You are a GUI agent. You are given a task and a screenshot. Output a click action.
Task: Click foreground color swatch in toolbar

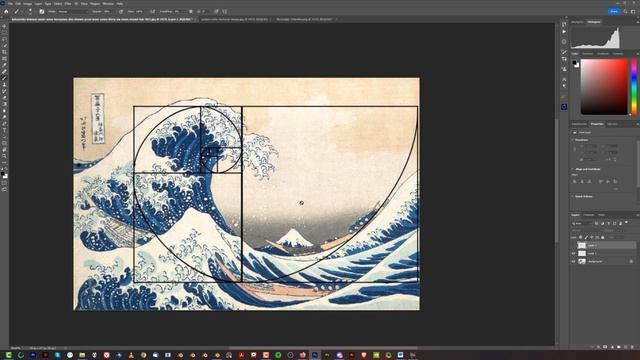[x=3, y=174]
